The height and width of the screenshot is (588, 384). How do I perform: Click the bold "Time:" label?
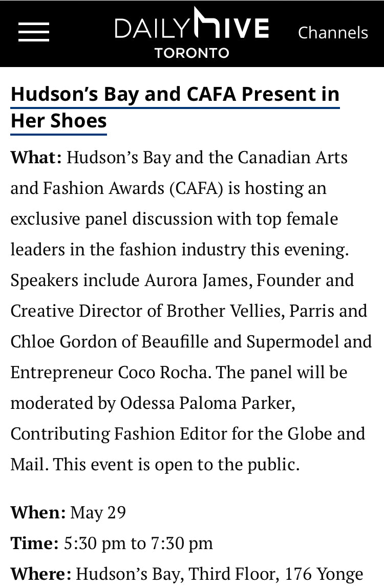pyautogui.click(x=34, y=543)
